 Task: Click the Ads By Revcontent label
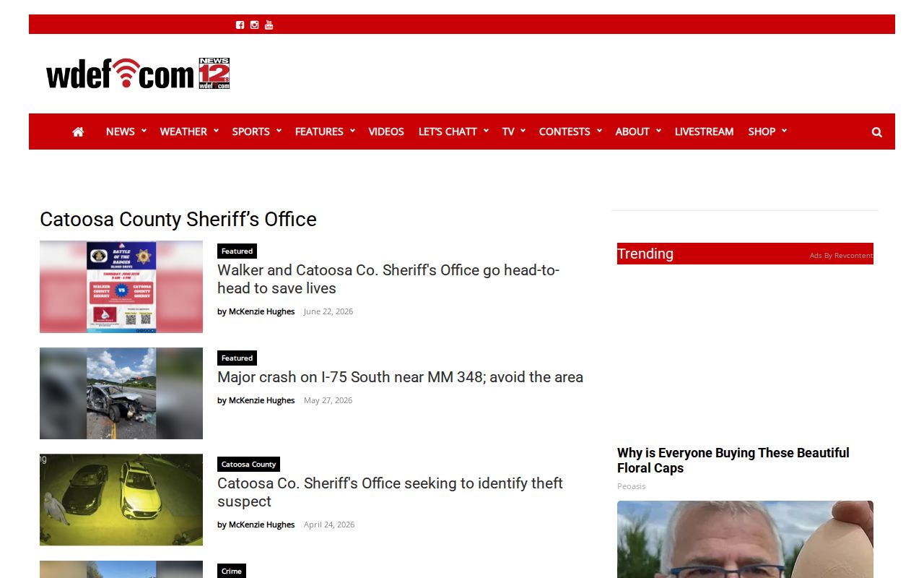[841, 256]
